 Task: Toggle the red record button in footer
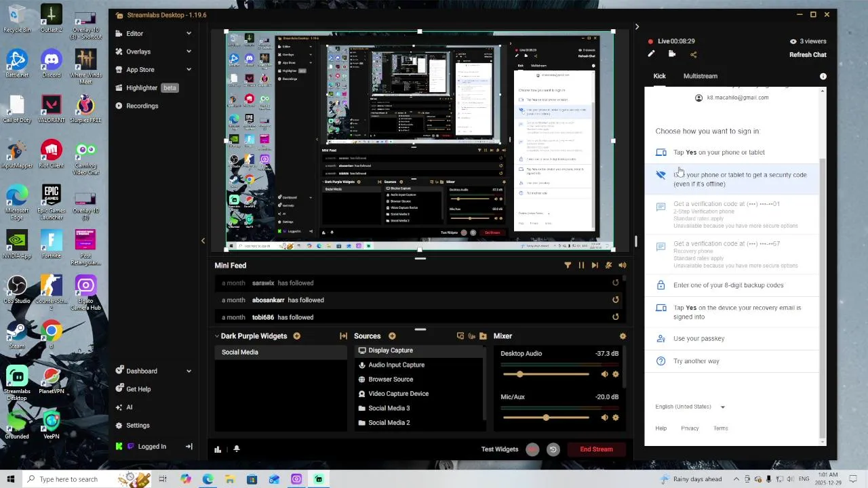pyautogui.click(x=532, y=449)
